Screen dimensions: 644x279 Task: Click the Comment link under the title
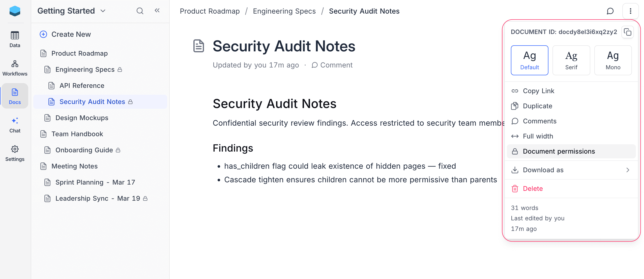click(x=336, y=65)
